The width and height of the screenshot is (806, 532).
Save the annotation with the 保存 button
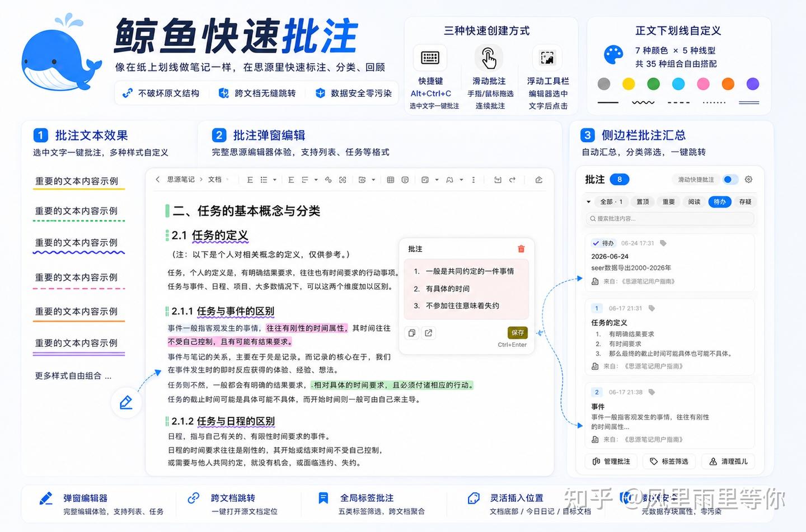[518, 333]
